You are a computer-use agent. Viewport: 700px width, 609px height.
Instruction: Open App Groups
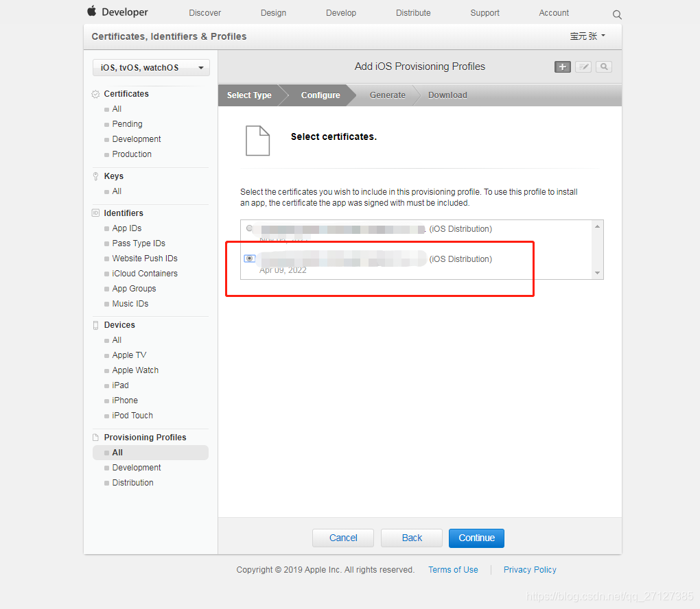(134, 289)
